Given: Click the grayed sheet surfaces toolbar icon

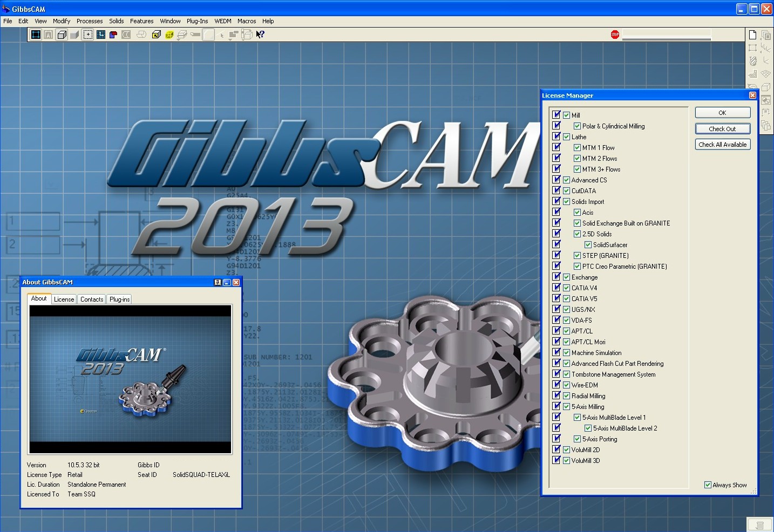Looking at the screenshot, I should (141, 35).
